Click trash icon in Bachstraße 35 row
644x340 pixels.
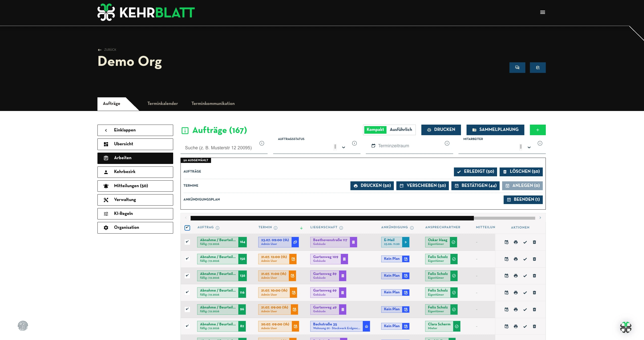tap(534, 326)
